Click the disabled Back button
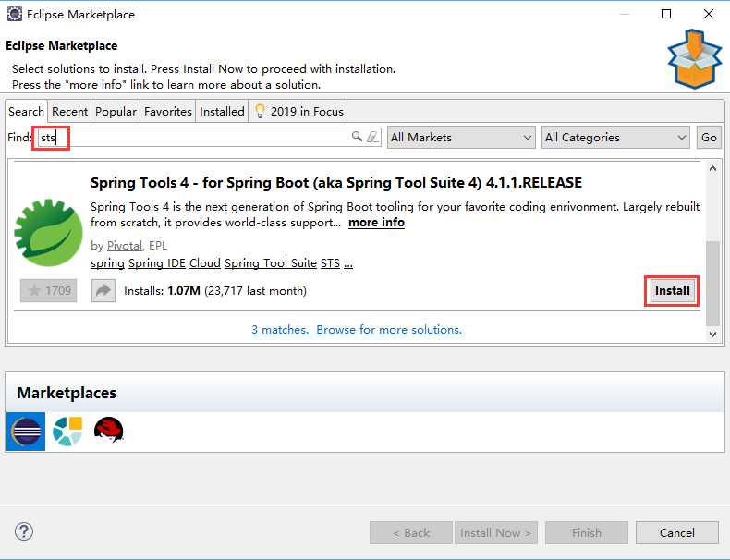730x560 pixels. pos(411,532)
